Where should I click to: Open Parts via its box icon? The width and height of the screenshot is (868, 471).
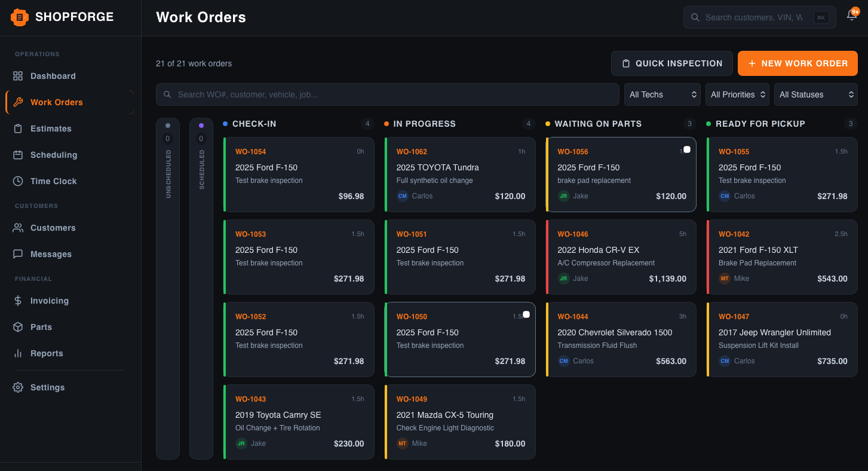point(18,327)
